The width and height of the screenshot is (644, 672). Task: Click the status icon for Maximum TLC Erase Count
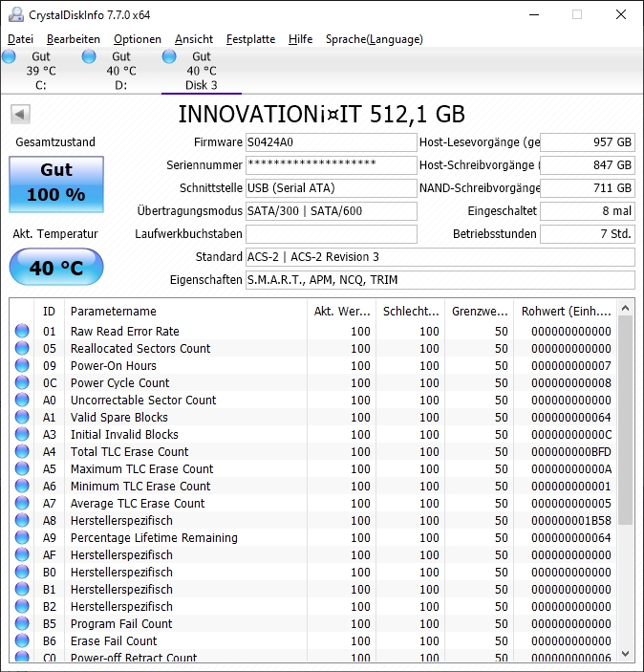22,468
